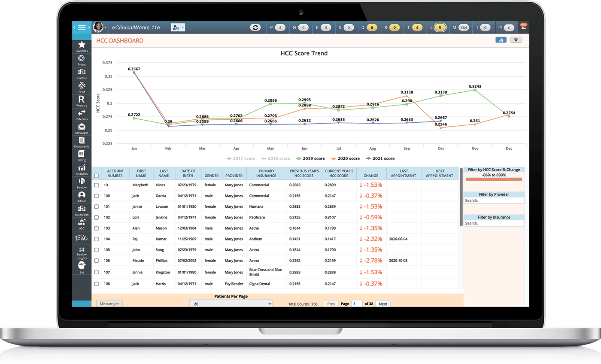Open the Referrals sidebar icon
601x364 pixels.
tap(82, 115)
